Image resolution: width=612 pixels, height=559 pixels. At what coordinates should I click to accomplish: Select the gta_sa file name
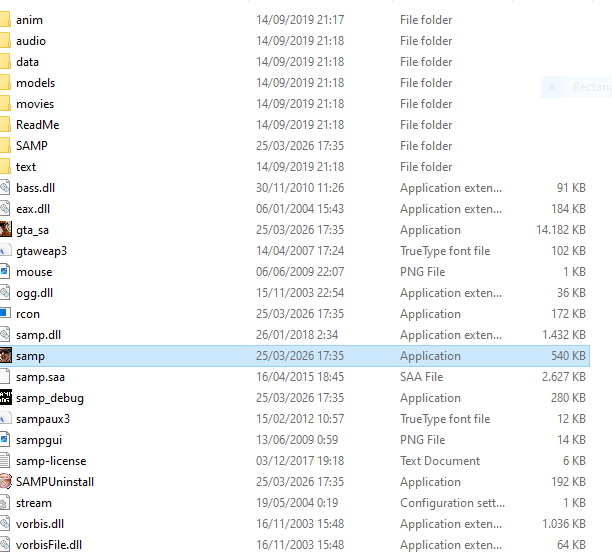click(x=32, y=230)
